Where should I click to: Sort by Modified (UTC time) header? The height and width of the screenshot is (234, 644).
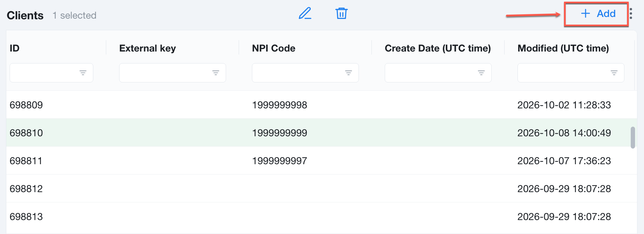pos(563,48)
